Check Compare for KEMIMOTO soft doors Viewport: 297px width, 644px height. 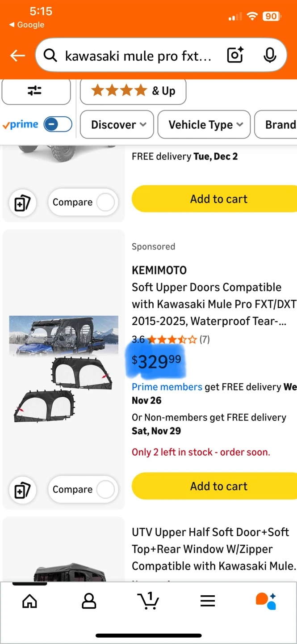point(105,490)
